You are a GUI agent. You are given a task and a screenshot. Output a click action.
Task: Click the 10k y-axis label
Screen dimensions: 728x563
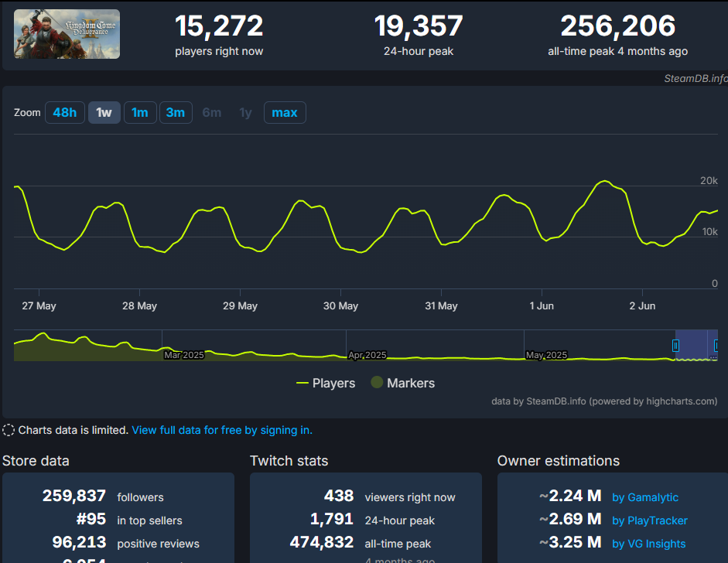pyautogui.click(x=710, y=231)
